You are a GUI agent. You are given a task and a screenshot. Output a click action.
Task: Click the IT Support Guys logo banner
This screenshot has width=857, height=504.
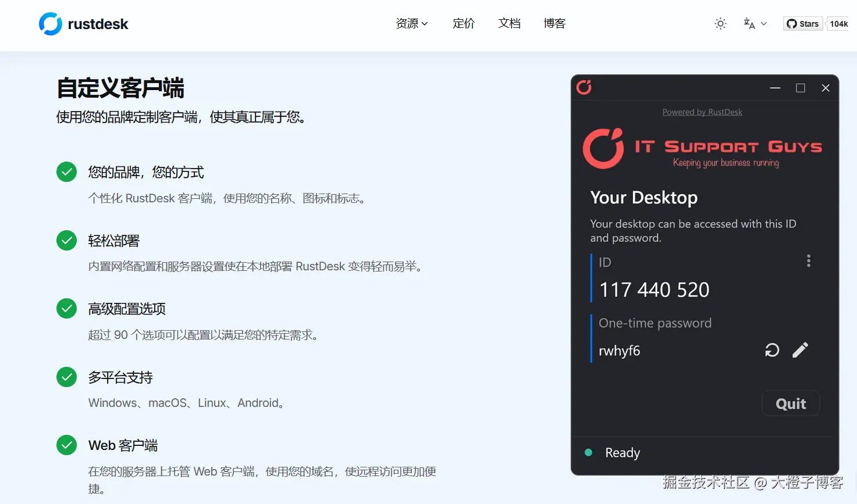702,149
